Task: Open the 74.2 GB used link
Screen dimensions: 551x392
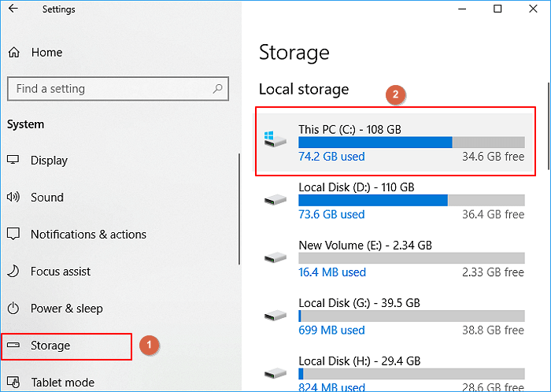Action: 331,157
